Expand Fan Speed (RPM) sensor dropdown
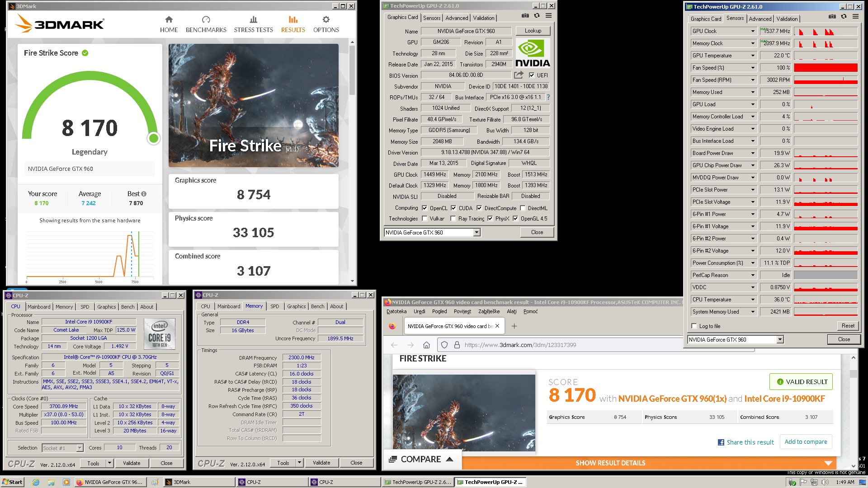Screen dimensions: 868x488 tap(753, 80)
